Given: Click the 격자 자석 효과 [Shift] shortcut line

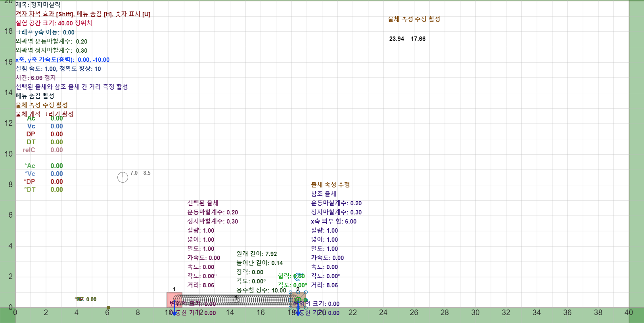Looking at the screenshot, I should point(83,14).
